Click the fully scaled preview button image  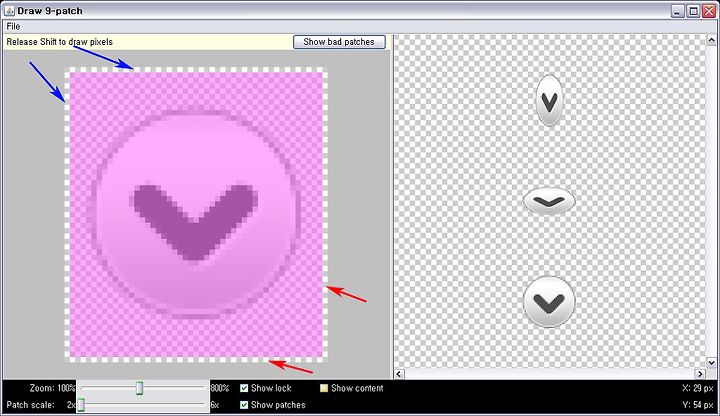[x=549, y=302]
